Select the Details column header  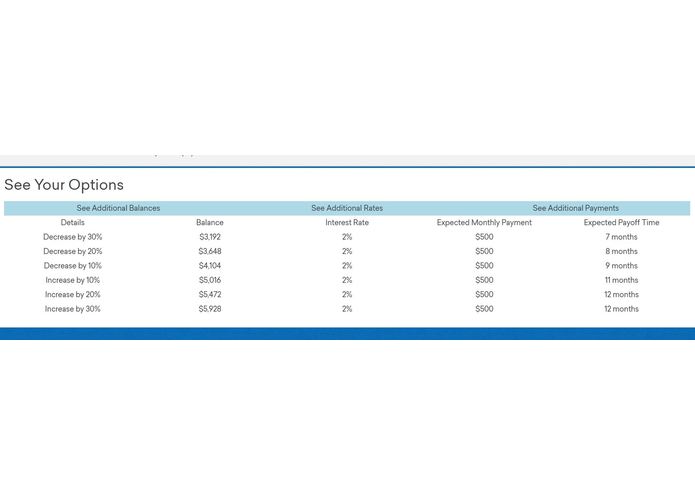tap(73, 222)
